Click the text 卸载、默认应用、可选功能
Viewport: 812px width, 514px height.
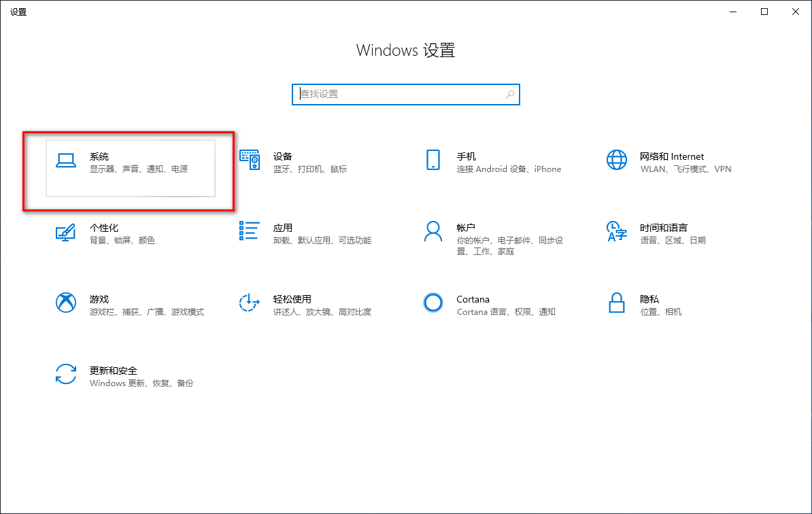(322, 240)
